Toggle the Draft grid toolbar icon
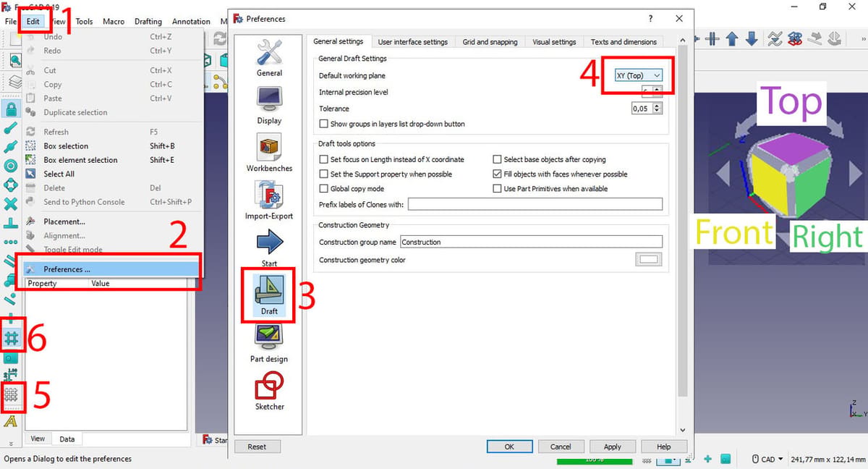 pos(11,337)
